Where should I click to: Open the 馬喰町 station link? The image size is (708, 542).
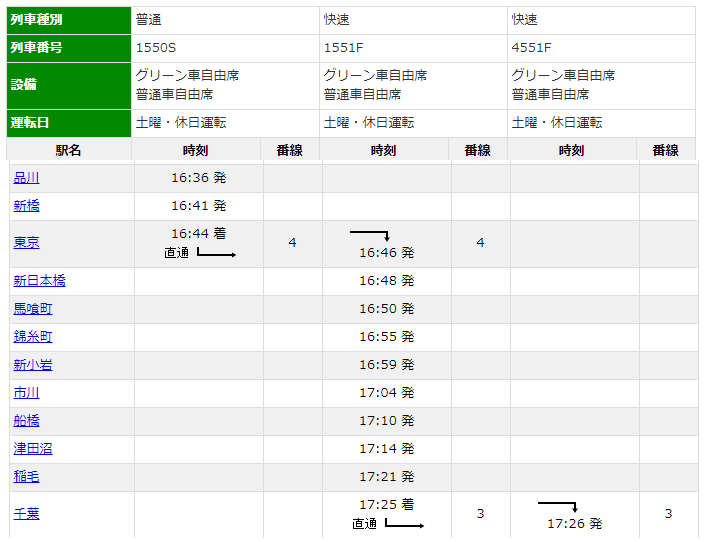[x=33, y=309]
